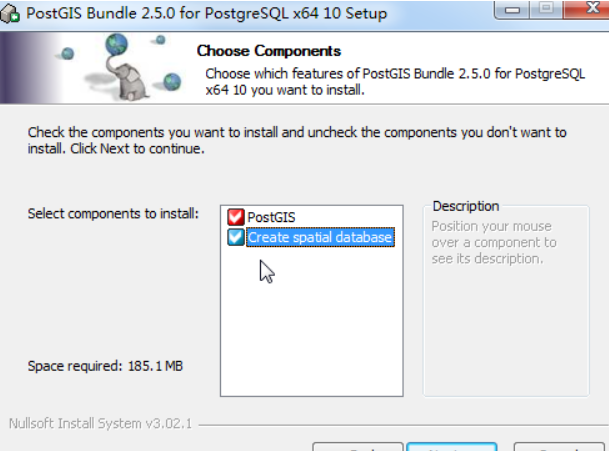Click the Nullsoft Install System v3.02.1 label
This screenshot has width=609, height=451.
(x=100, y=423)
